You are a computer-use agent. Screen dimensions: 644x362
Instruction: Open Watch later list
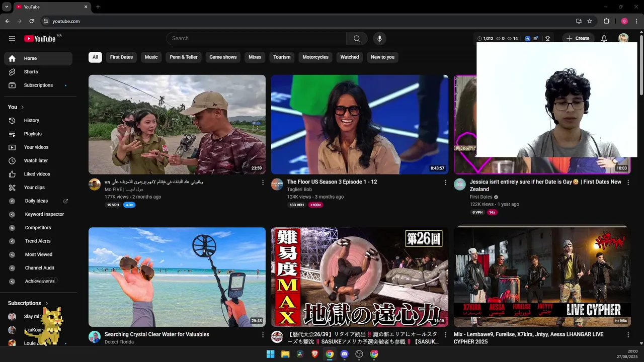click(x=38, y=160)
